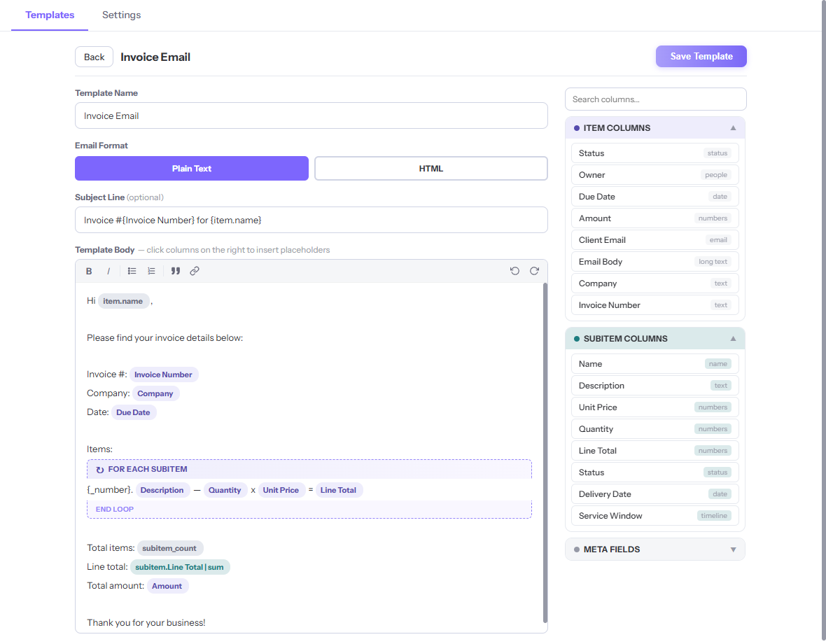826x644 pixels.
Task: Insert a hyperlink
Action: click(195, 271)
